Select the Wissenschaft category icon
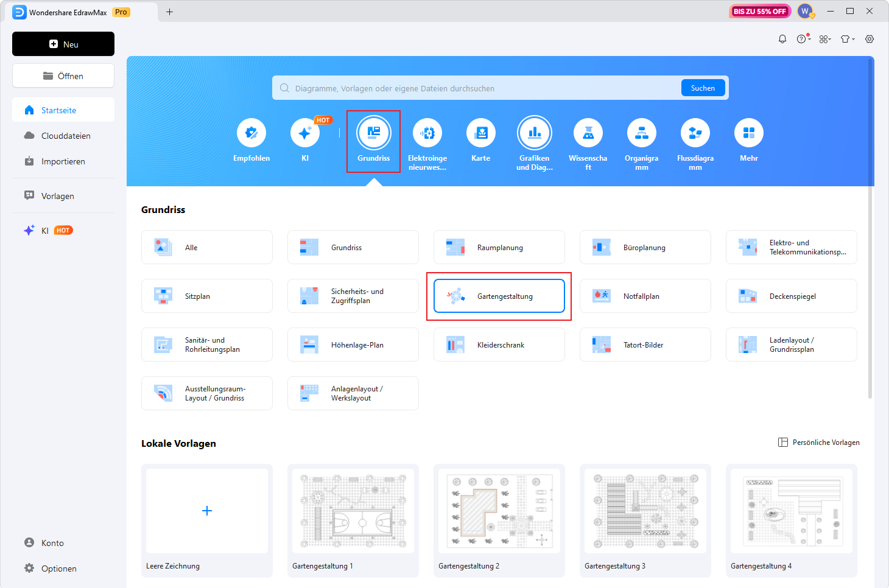This screenshot has height=588, width=889. pos(588,133)
